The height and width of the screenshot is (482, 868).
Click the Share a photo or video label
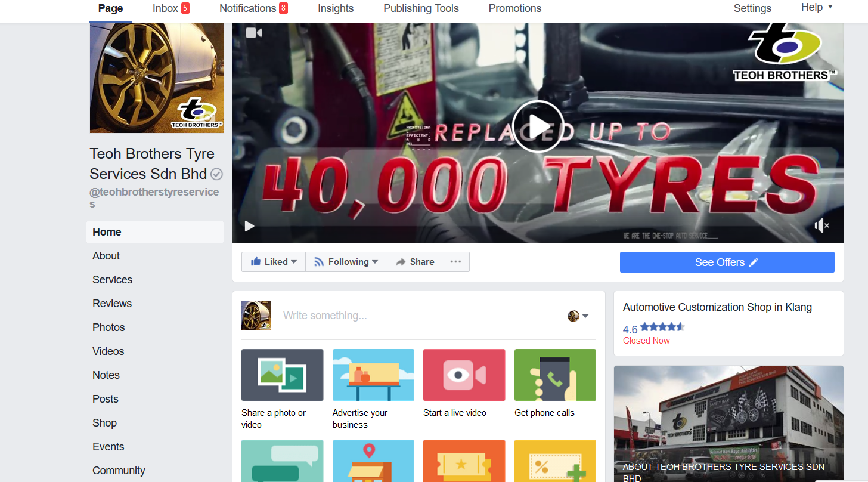tap(274, 419)
